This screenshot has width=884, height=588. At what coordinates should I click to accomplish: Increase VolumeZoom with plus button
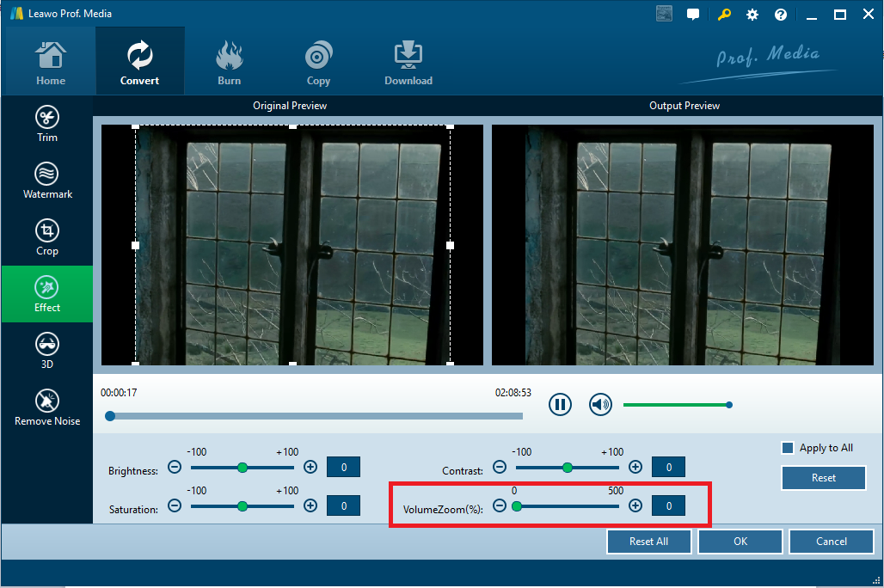click(635, 505)
